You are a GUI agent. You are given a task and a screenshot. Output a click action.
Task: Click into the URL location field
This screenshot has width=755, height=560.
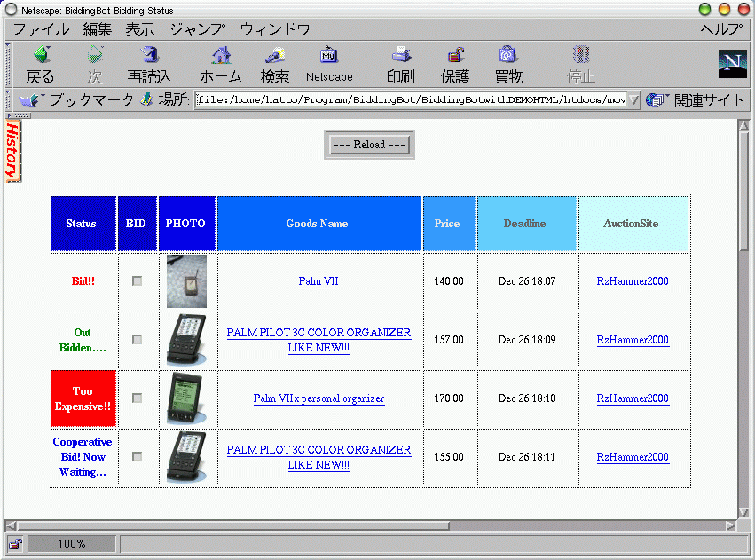[x=411, y=100]
